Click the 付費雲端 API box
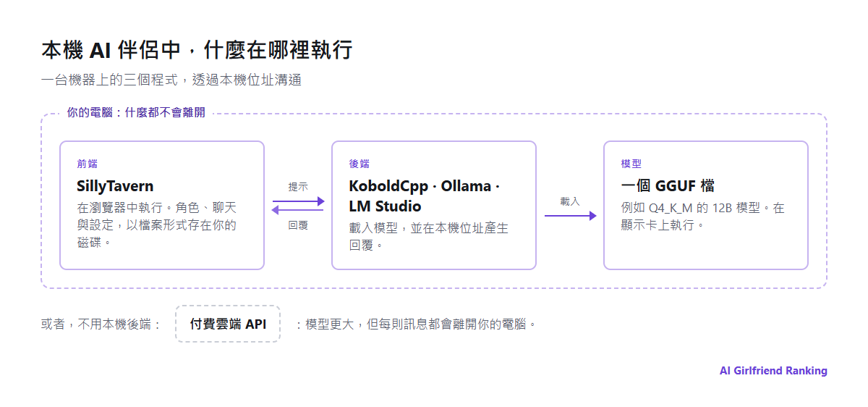The width and height of the screenshot is (868, 407). tap(228, 324)
